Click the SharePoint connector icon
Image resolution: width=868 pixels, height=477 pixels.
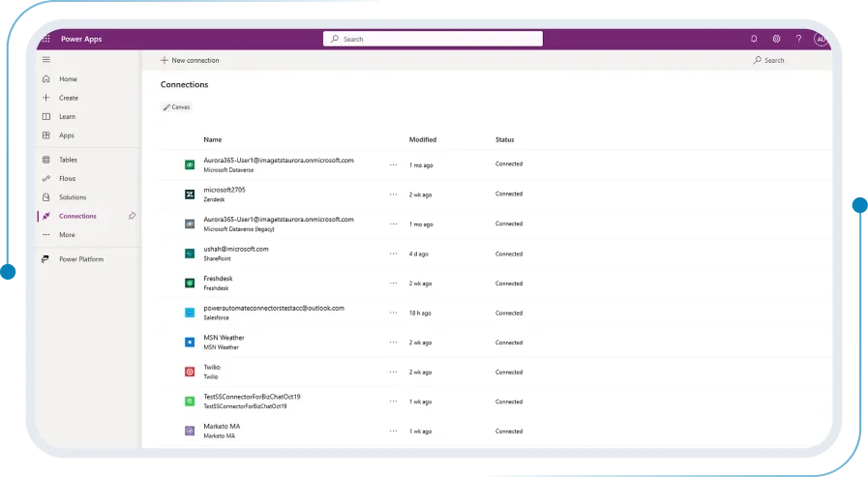tap(190, 253)
